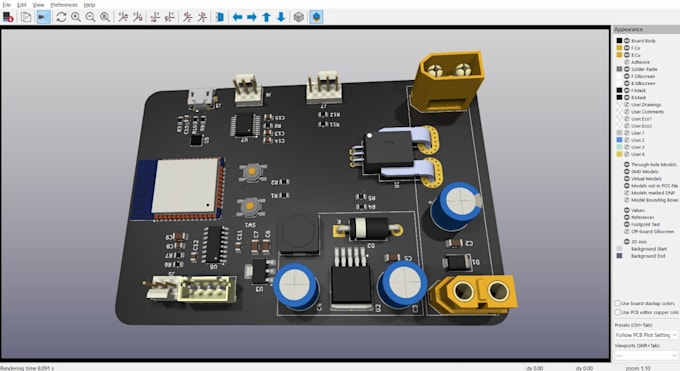Change the Board Body color swatch

pos(619,41)
